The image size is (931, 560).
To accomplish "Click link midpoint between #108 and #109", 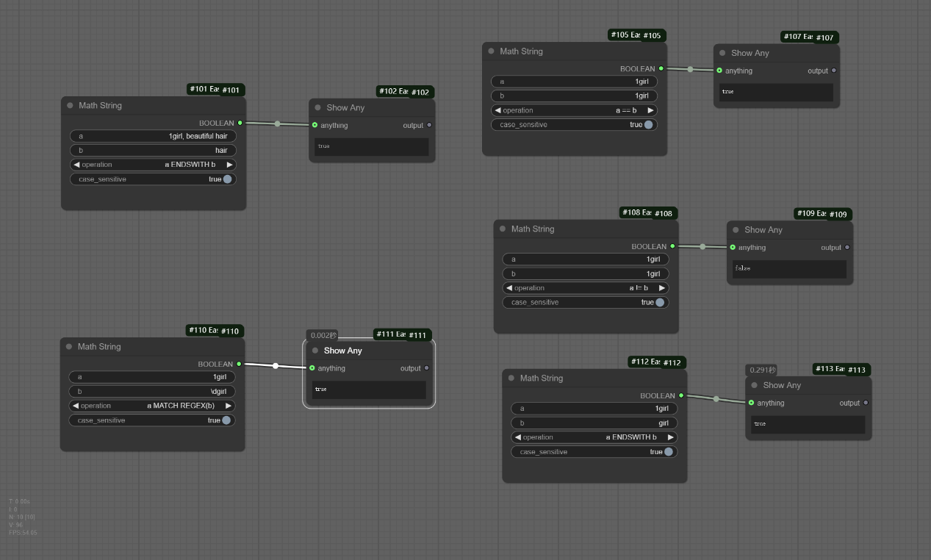I will 702,247.
